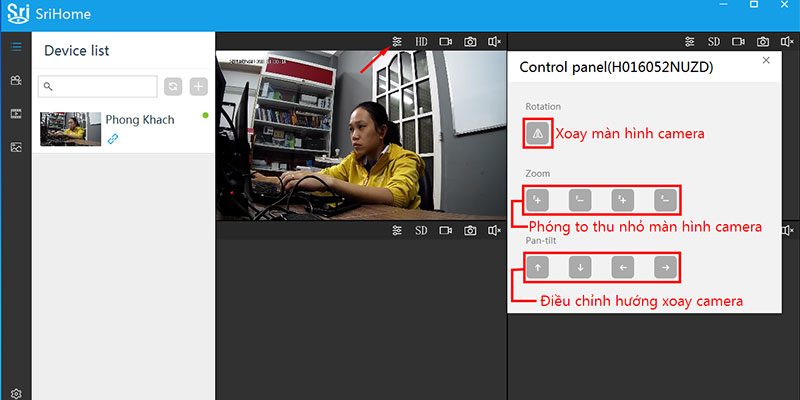Pan camera right with the right arrow
The image size is (800, 400).
click(665, 267)
